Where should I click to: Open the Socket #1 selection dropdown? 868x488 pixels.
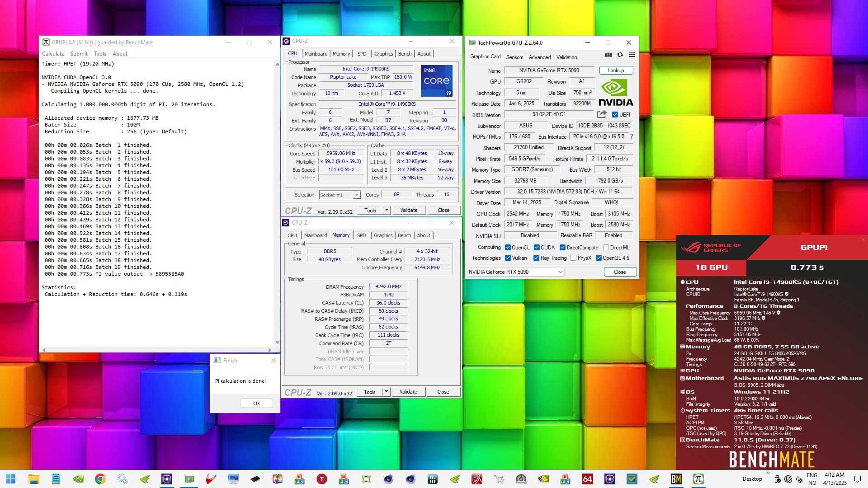340,195
